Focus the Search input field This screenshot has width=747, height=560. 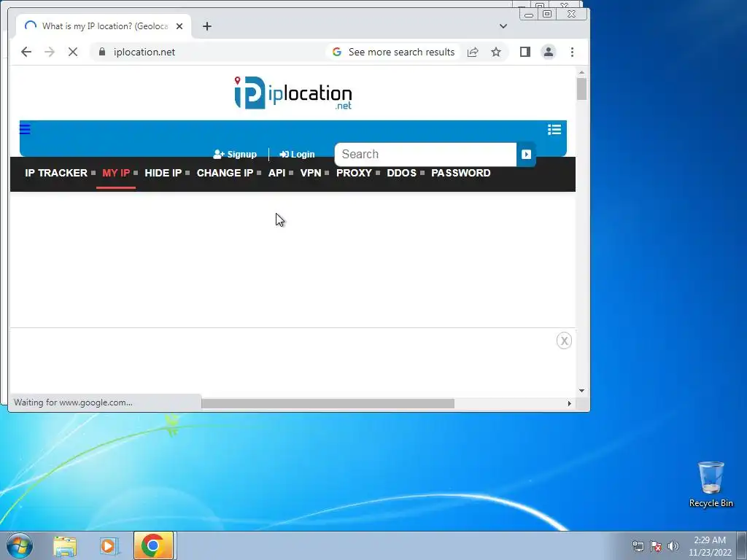click(x=425, y=155)
